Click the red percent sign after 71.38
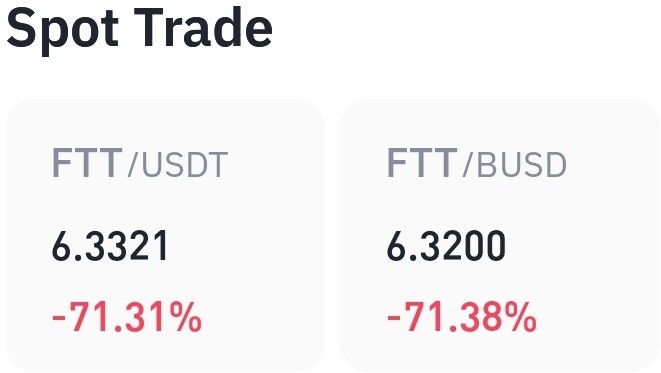661x373 pixels. 519,317
